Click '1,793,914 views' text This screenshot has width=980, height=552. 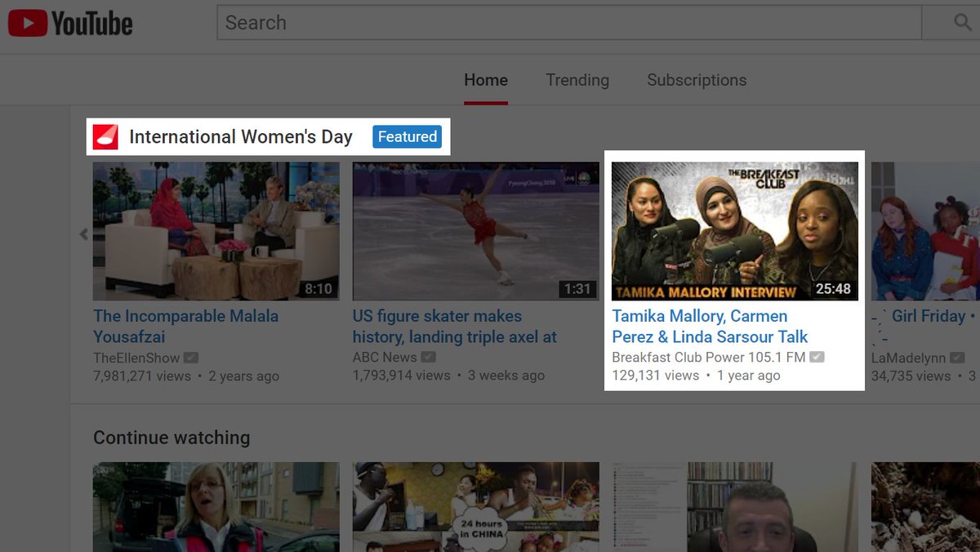point(402,376)
